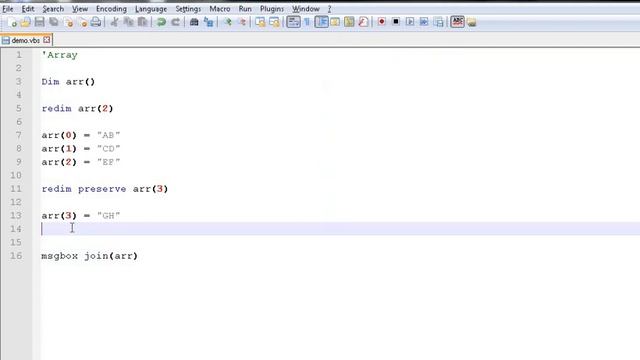Click the line arr(0) = "AB"
Screen dimensions: 640x360
tap(81, 135)
